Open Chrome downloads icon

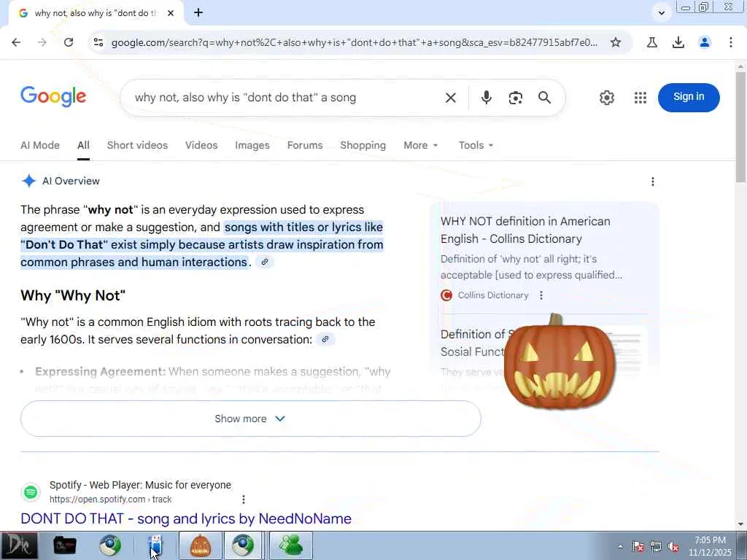678,42
